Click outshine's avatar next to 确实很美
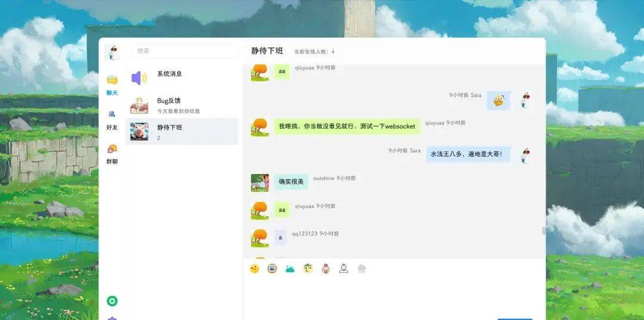This screenshot has width=644, height=320. (x=260, y=183)
